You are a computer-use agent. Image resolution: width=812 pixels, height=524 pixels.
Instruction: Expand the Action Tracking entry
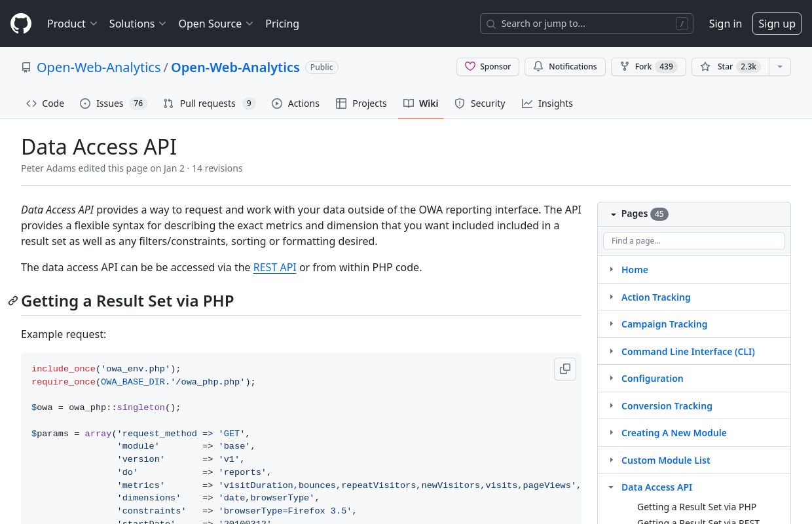coord(612,297)
